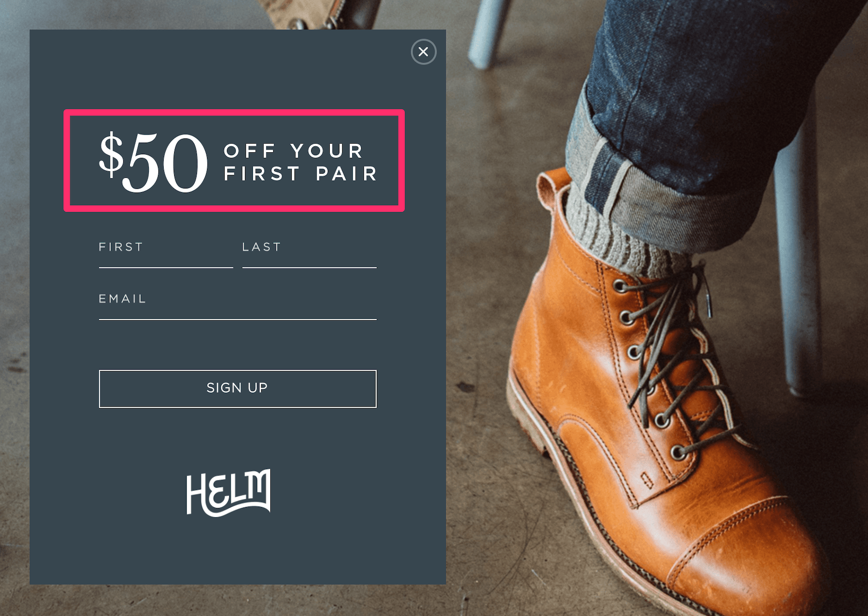This screenshot has height=616, width=868.
Task: Click the Sign Up button
Action: tap(237, 389)
